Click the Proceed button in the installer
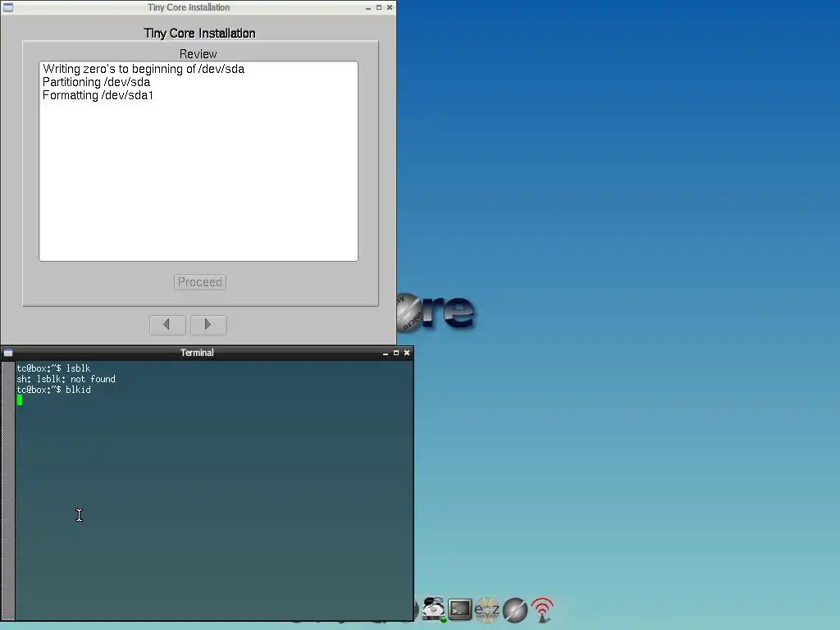The height and width of the screenshot is (630, 840). pyautogui.click(x=200, y=282)
